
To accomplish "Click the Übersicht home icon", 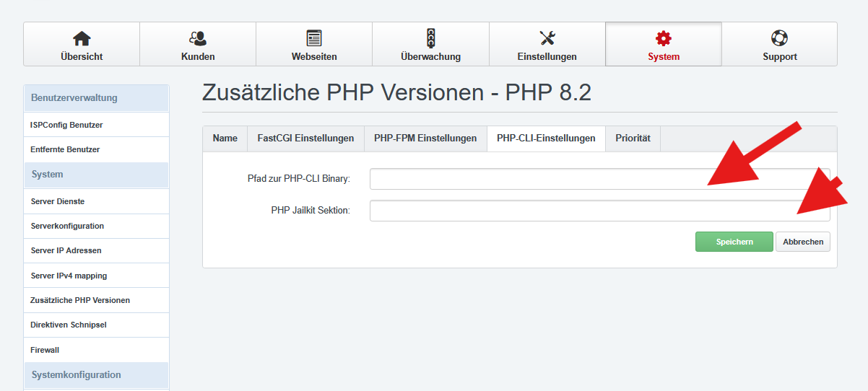I will tap(82, 38).
